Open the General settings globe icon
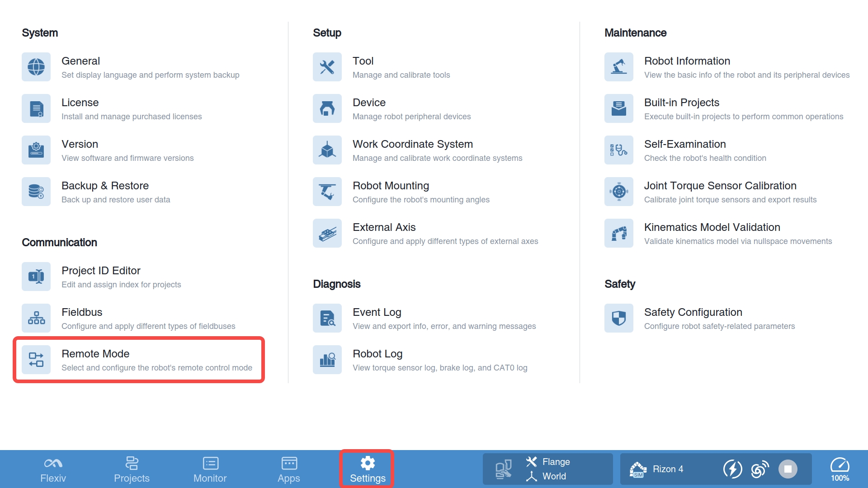Image resolution: width=868 pixels, height=488 pixels. tap(36, 67)
